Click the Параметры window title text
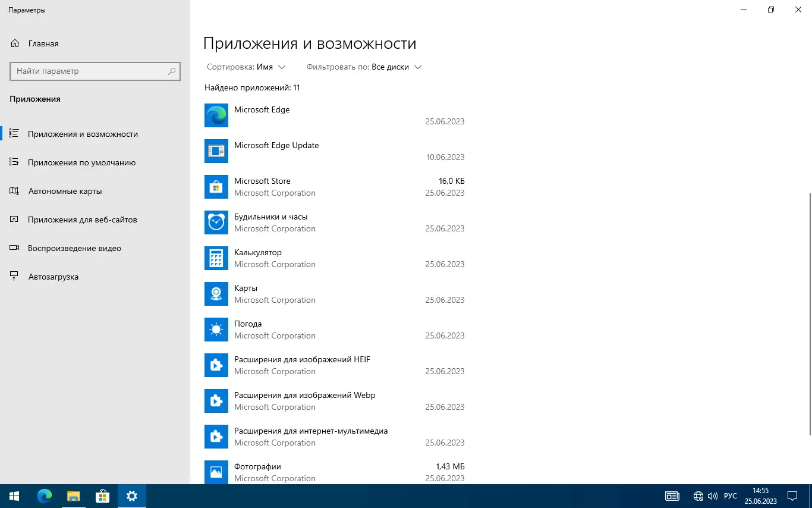 (27, 10)
